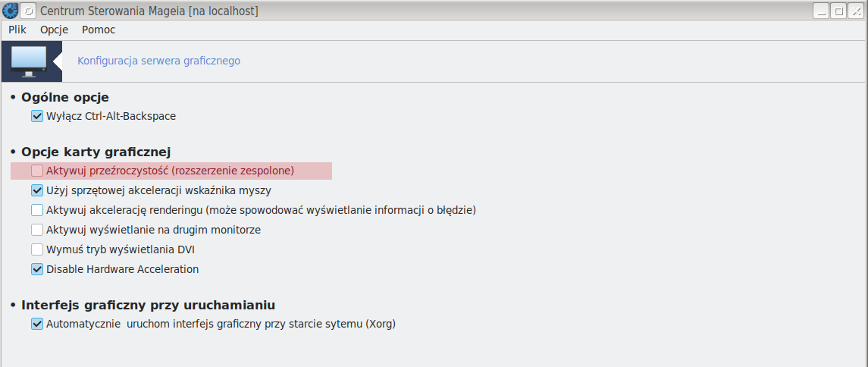Toggle Automatycznie uruchom interfejs graficzny checkbox
868x367 pixels.
click(37, 324)
